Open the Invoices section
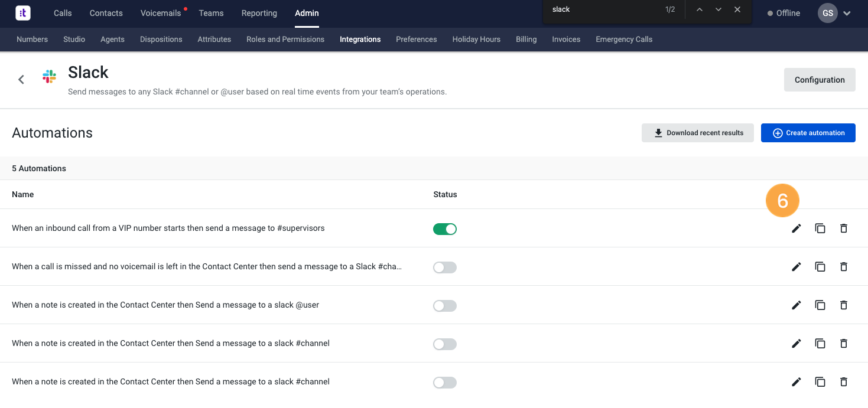Screen dimensions: 868x408 tap(566, 39)
